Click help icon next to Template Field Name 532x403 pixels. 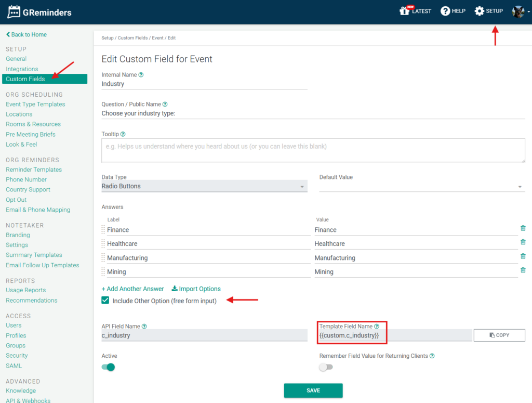click(377, 327)
